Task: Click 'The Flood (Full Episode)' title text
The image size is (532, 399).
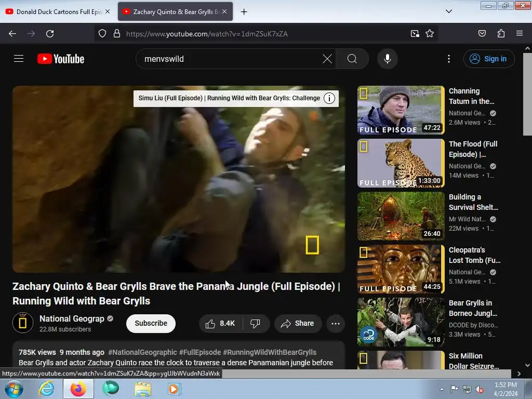Action: (x=473, y=149)
